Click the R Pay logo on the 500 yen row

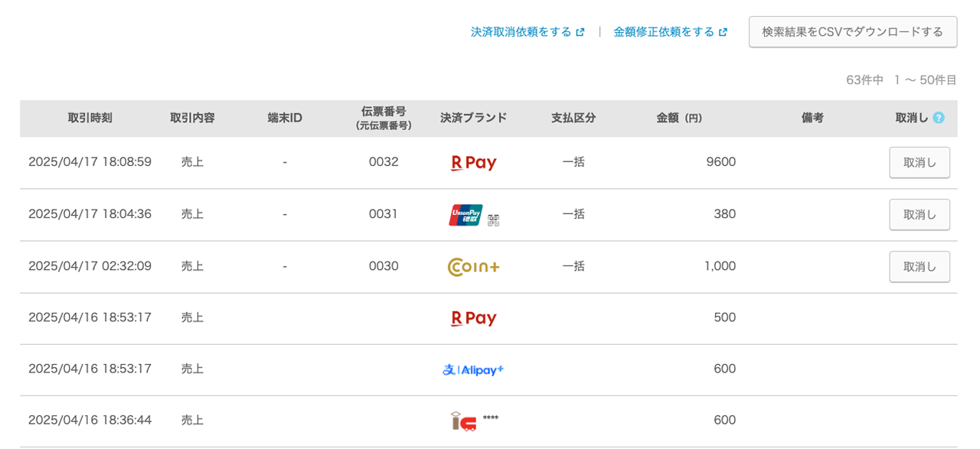pos(473,318)
